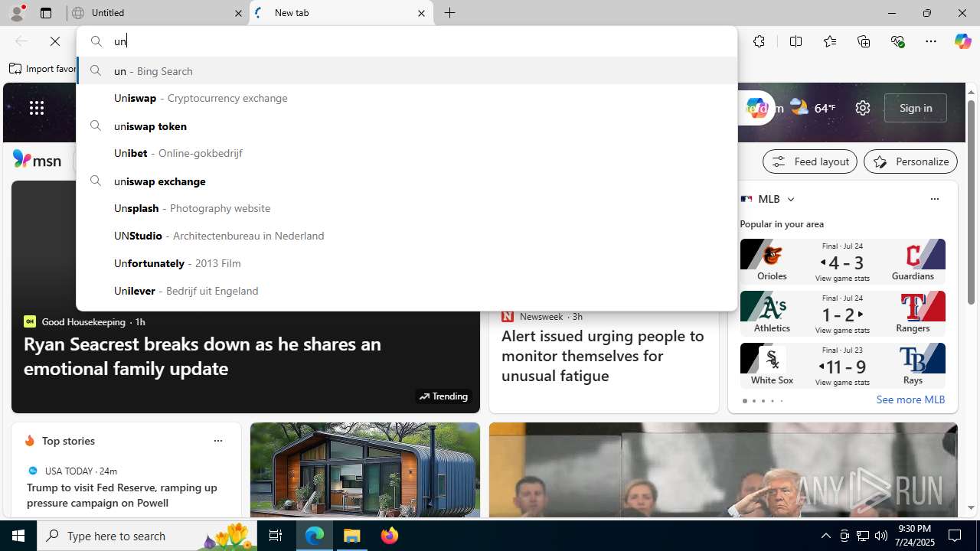Image resolution: width=980 pixels, height=551 pixels.
Task: Click the Import favorites bookmark item
Action: pyautogui.click(x=43, y=69)
